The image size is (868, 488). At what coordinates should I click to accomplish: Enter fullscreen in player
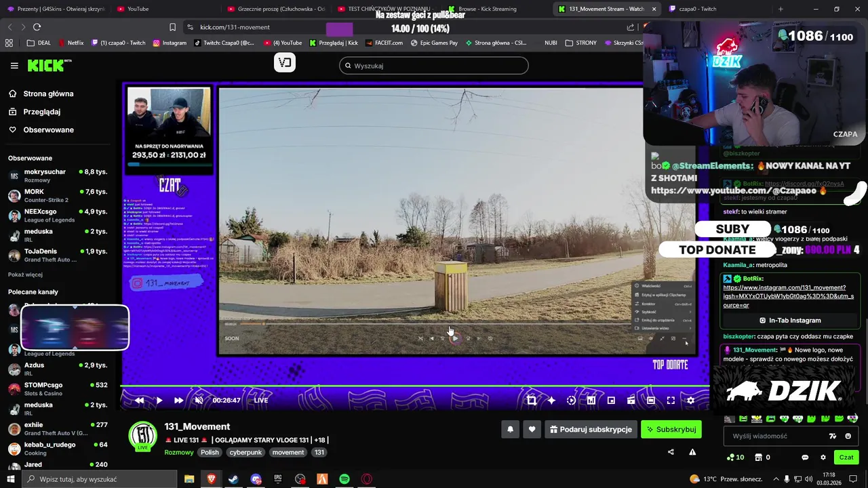point(671,401)
